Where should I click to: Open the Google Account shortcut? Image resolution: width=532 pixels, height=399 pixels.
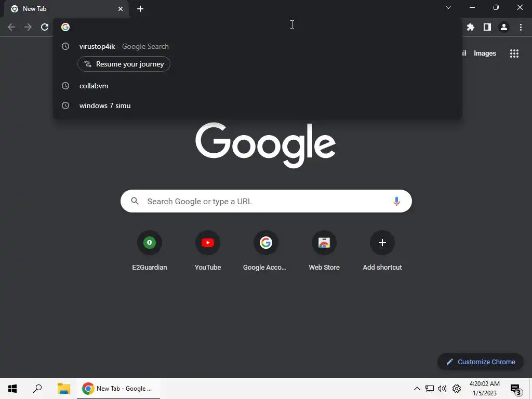tap(265, 250)
